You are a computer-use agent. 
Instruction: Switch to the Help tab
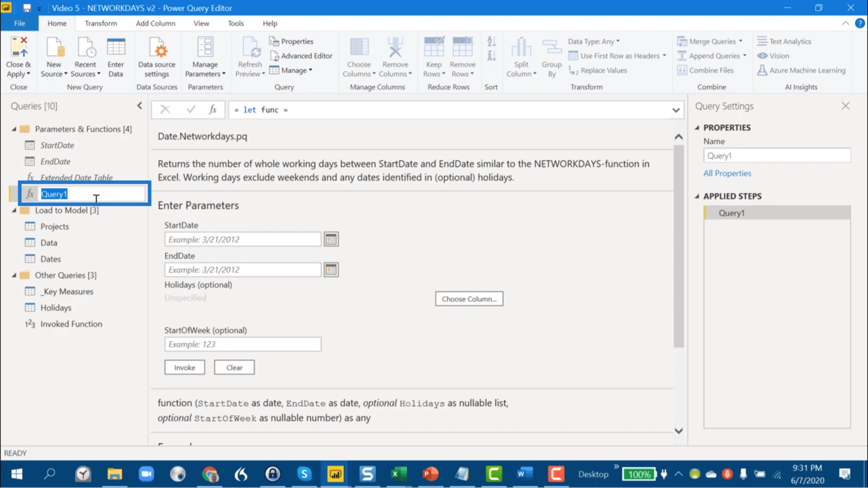tap(270, 23)
